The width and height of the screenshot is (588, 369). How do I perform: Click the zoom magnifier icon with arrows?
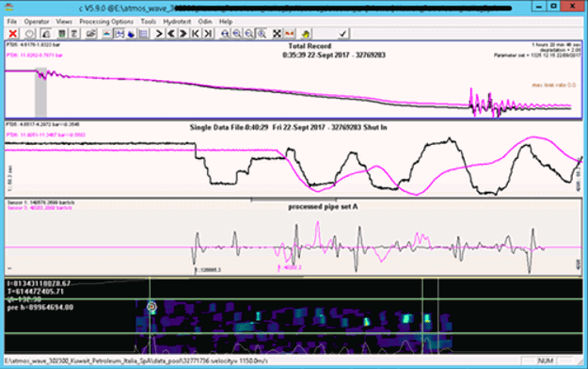click(x=225, y=34)
